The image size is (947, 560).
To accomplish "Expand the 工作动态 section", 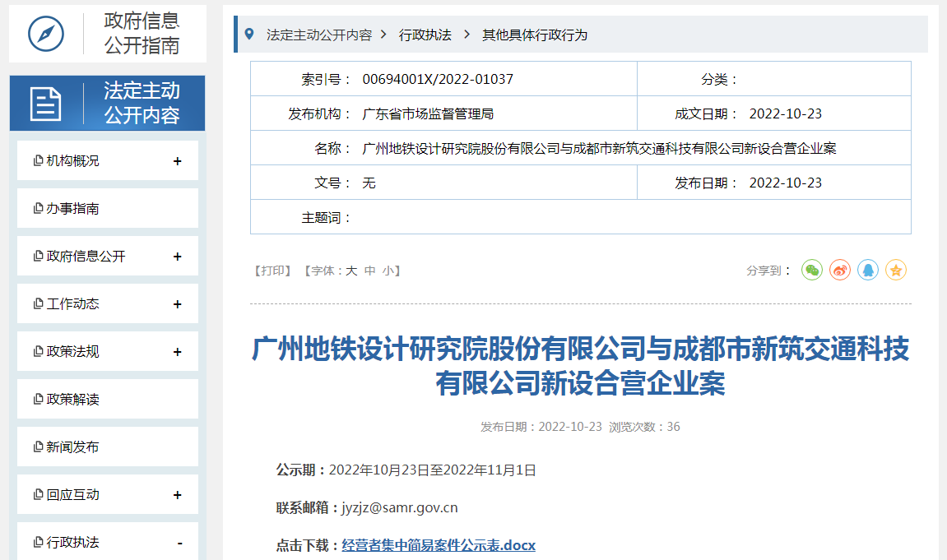I will [178, 304].
